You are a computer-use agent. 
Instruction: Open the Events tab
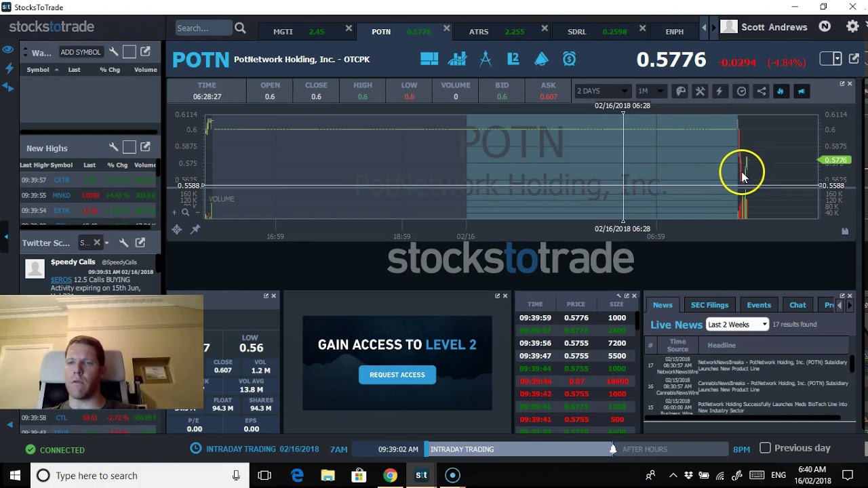coord(759,305)
